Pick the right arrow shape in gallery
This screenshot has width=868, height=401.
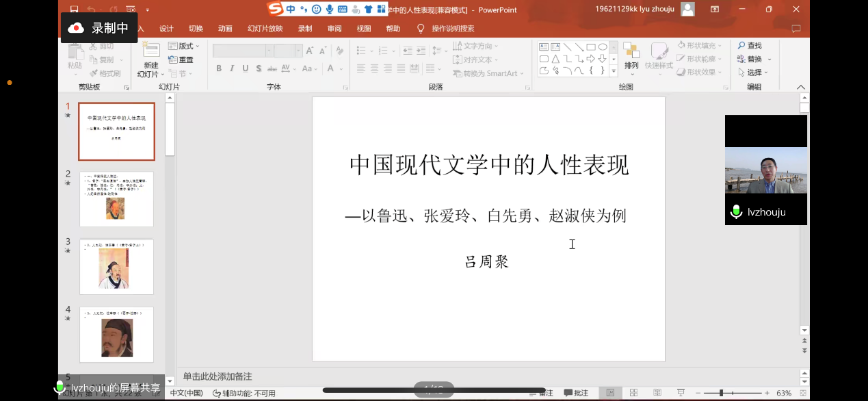pos(590,59)
